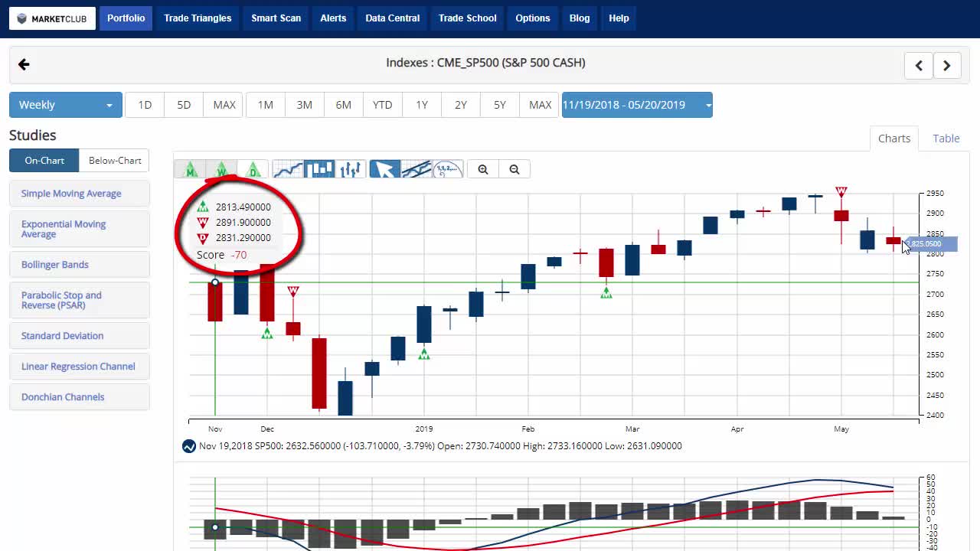Open the Help menu
This screenshot has height=551, width=980.
point(619,18)
